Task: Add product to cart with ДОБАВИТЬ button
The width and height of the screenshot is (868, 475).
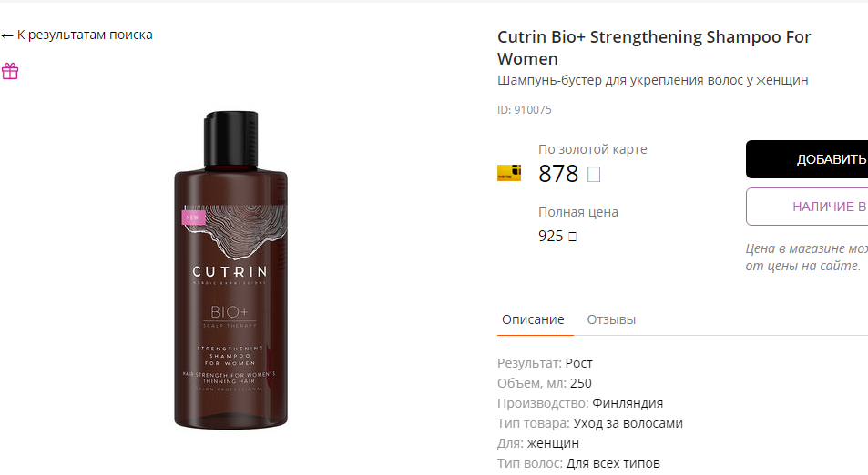Action: coord(807,159)
